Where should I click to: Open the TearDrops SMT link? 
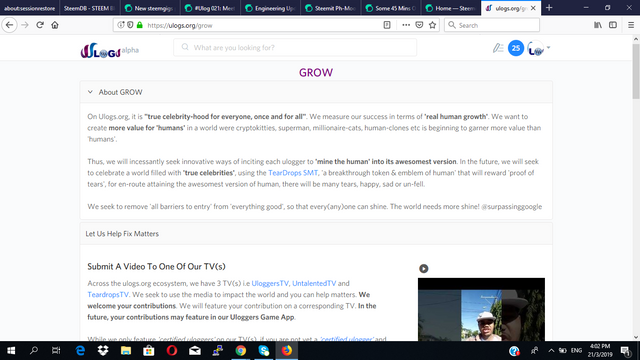(x=293, y=173)
